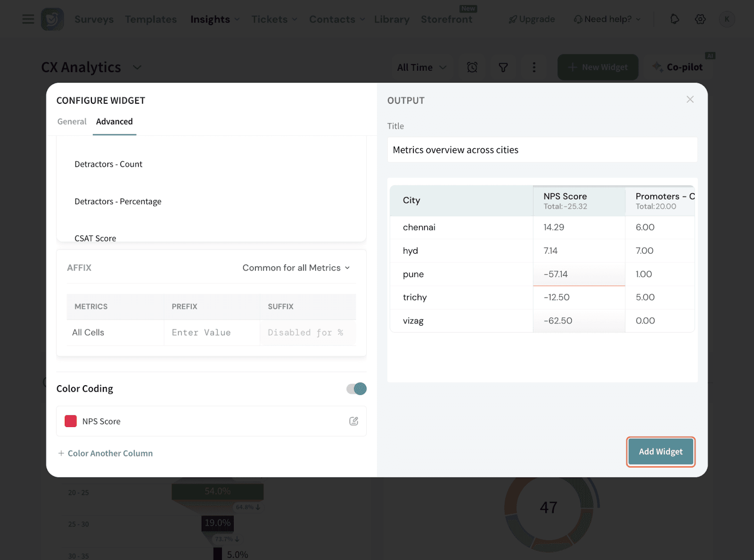Open the notifications bell icon
The image size is (754, 560).
(x=675, y=19)
